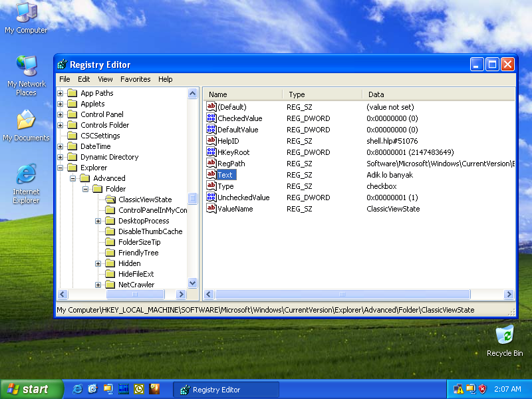Viewport: 532px width, 399px height.
Task: Click the CSCSettings folder icon
Action: click(x=72, y=136)
